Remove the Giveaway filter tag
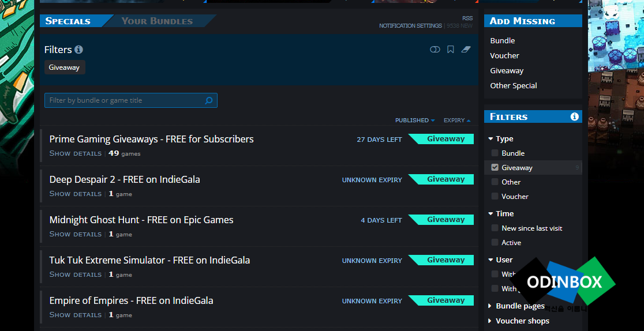The height and width of the screenshot is (331, 644). coord(65,67)
